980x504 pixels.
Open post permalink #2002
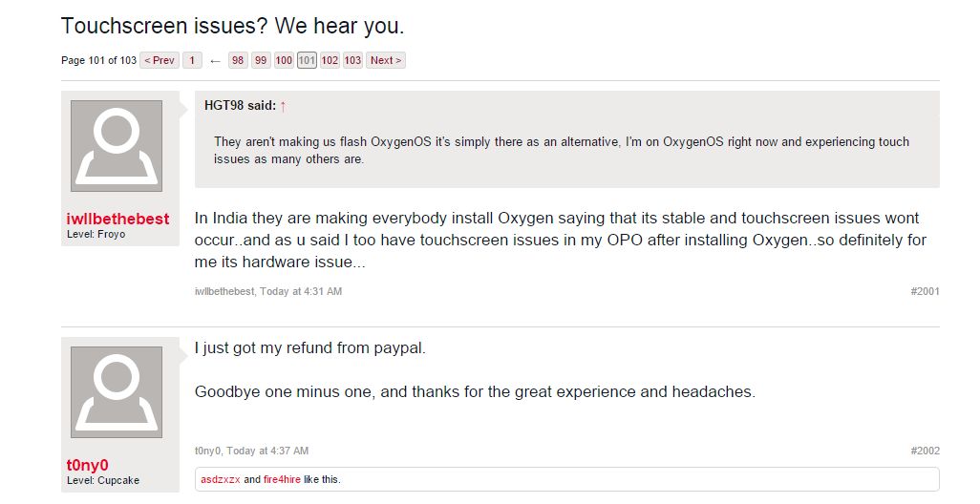[925, 451]
